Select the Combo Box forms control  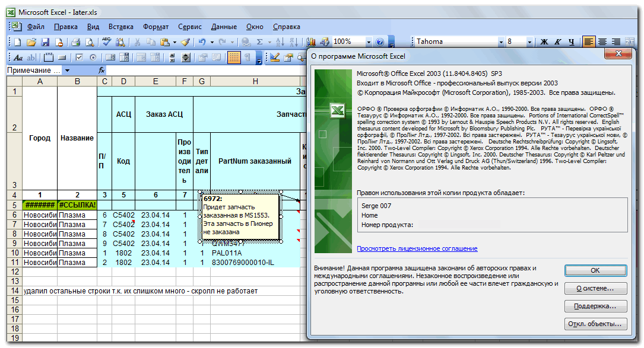(124, 58)
